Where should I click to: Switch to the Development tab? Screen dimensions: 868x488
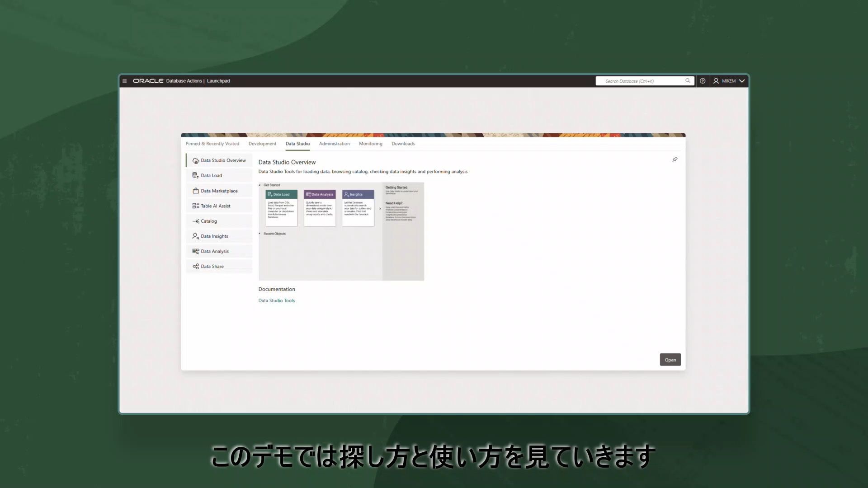coord(262,144)
